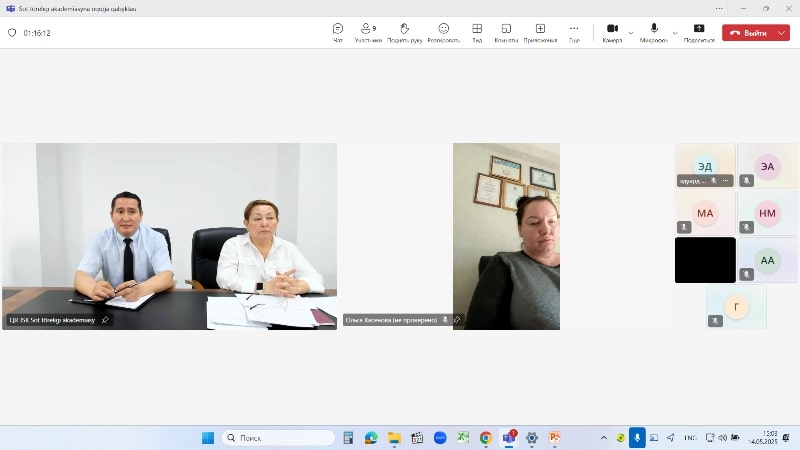Expand the leave options arrow

click(782, 33)
